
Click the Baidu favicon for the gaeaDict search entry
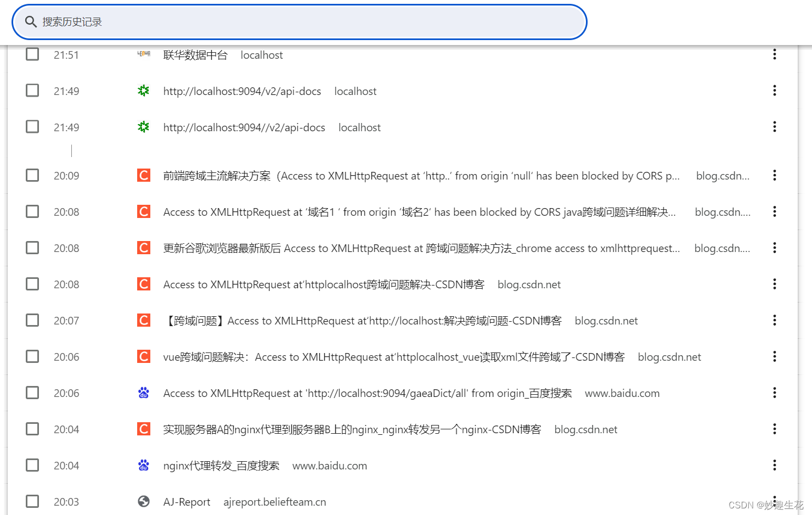pyautogui.click(x=143, y=393)
